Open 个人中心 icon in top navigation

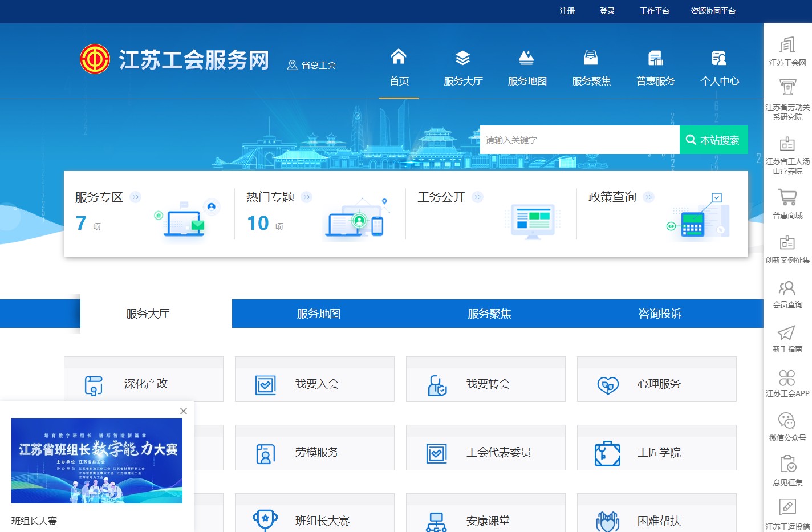720,58
